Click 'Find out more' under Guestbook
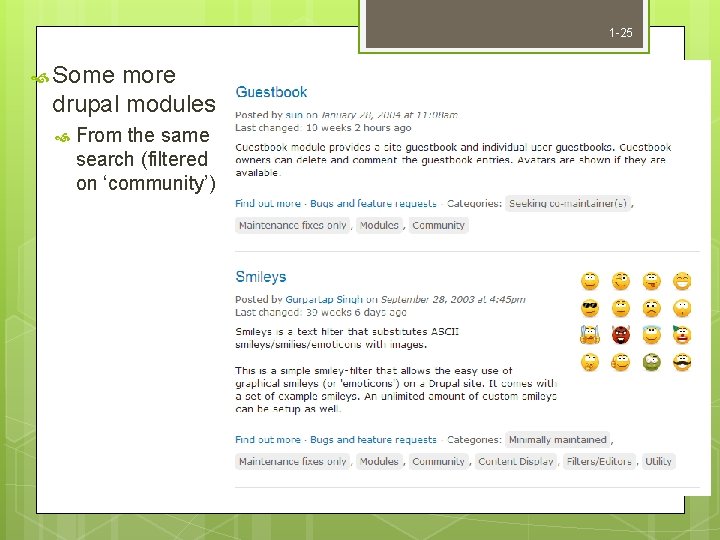The height and width of the screenshot is (540, 720). pyautogui.click(x=268, y=203)
